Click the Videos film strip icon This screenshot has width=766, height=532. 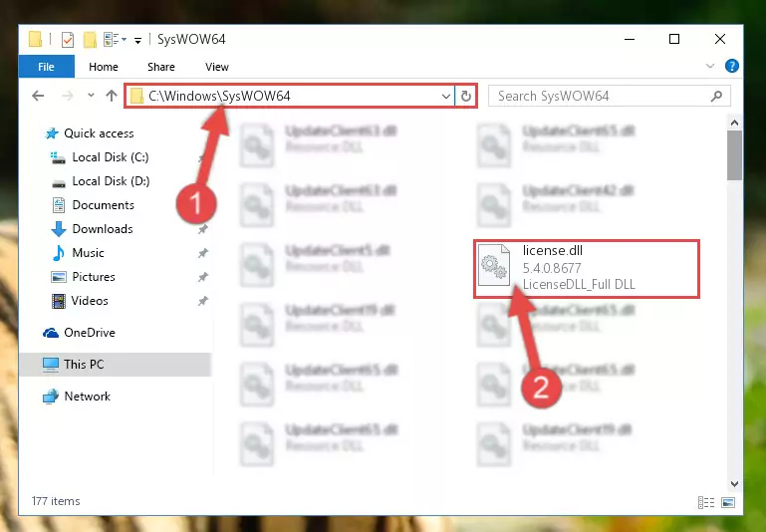pyautogui.click(x=58, y=301)
